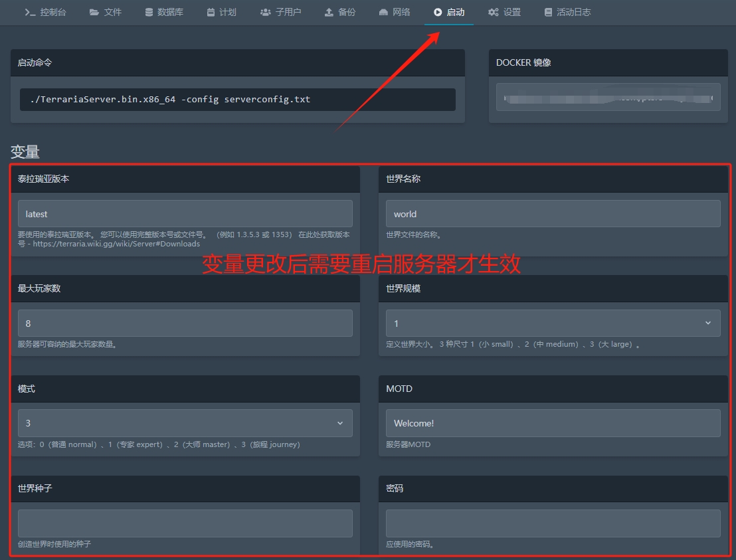Expand the 世界规模 dropdown

(x=552, y=323)
